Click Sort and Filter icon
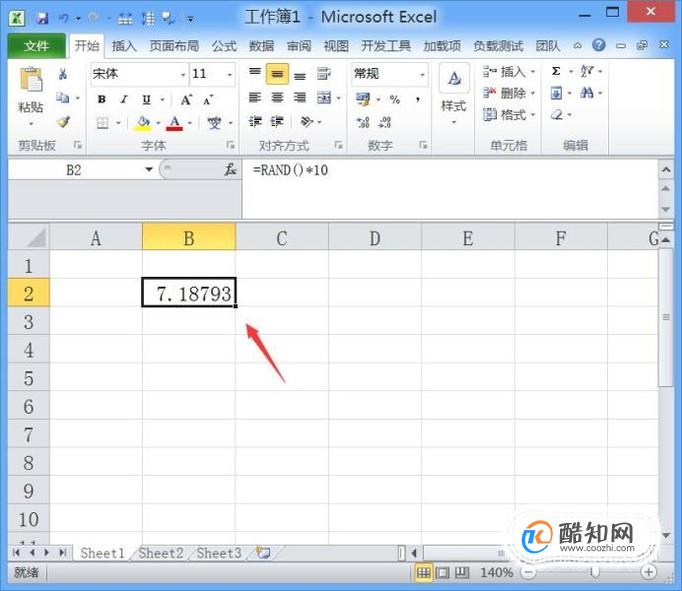 coord(587,71)
